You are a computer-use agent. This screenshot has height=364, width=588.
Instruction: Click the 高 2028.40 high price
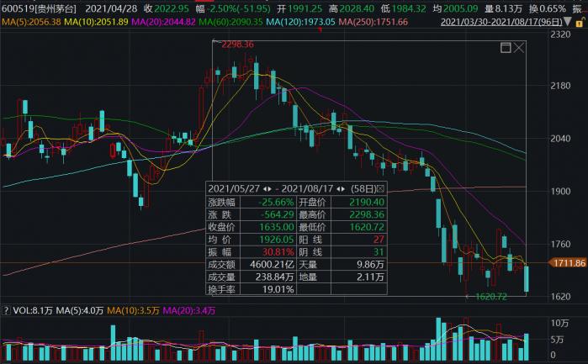point(352,8)
